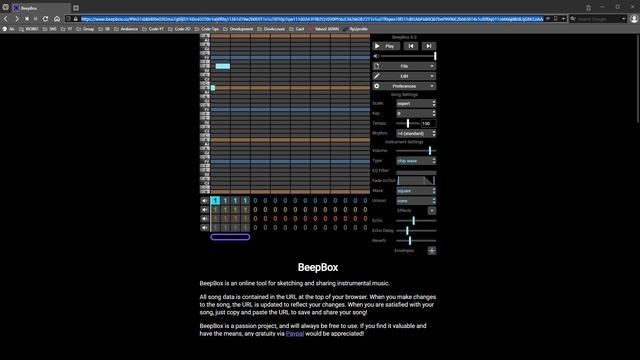
Task: Open the Preferences menu dropdown
Action: click(404, 86)
